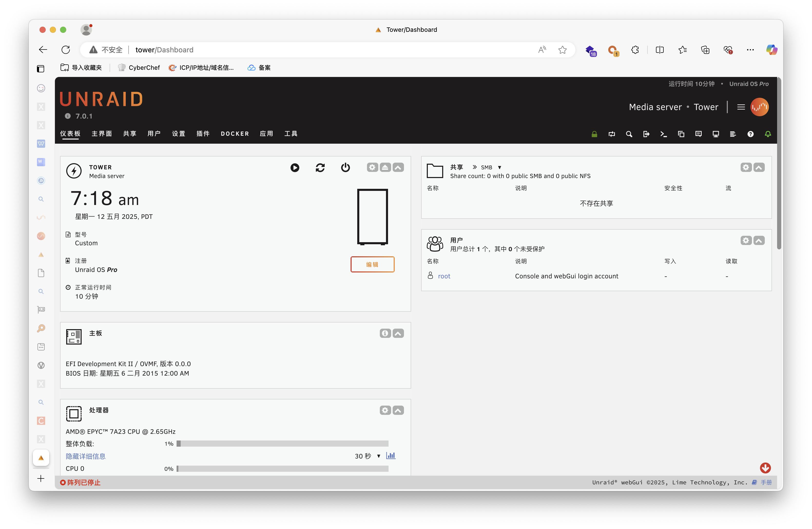
Task: Open the split screen browser icon
Action: coord(660,50)
